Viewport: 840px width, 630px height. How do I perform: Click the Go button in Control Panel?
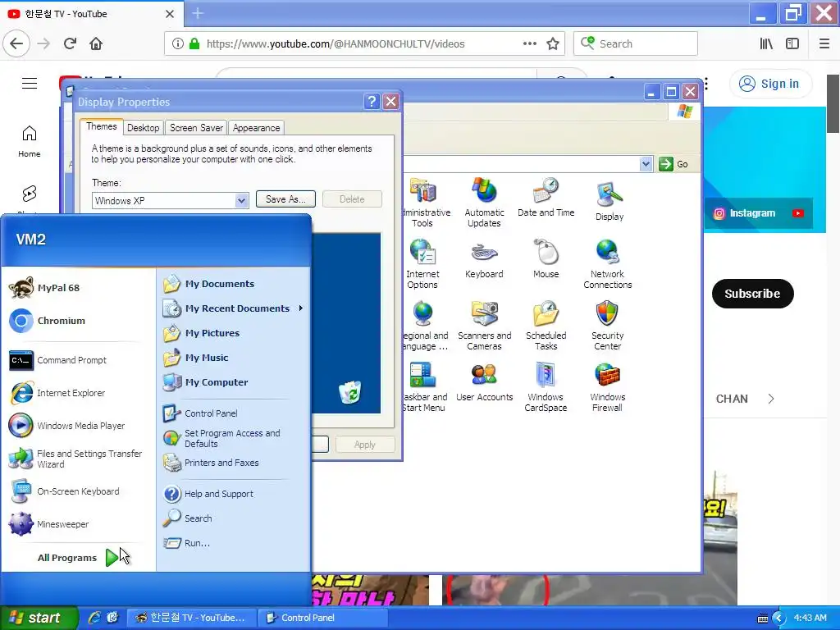click(673, 164)
